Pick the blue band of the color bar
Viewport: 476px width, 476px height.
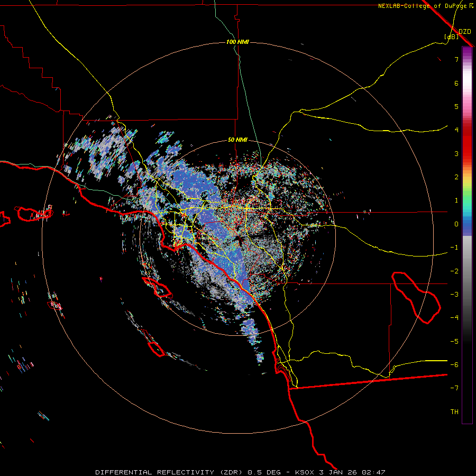tap(467, 226)
